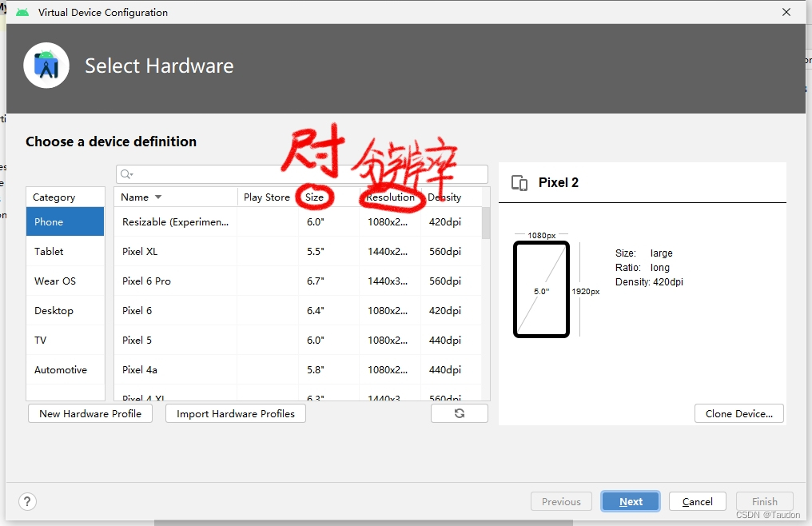Select the Tablet category
This screenshot has height=526, width=812.
click(x=66, y=251)
